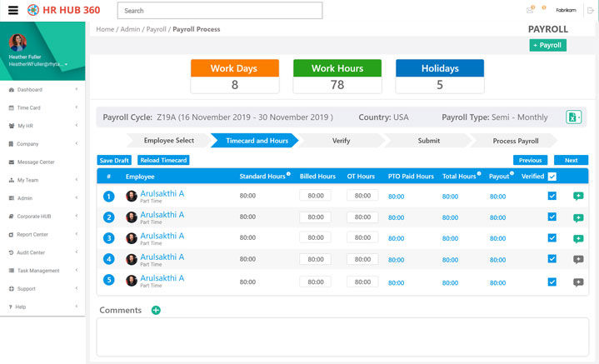Click the mail notification icon

point(530,10)
